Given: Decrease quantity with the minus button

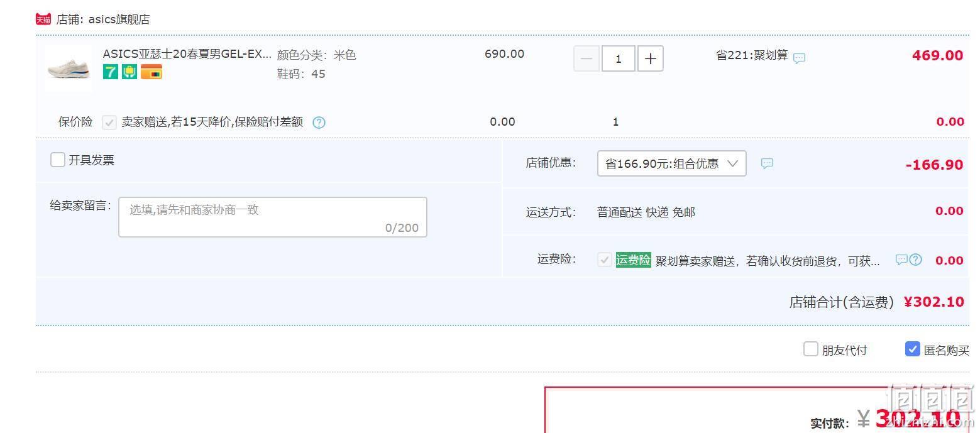Looking at the screenshot, I should click(x=586, y=58).
